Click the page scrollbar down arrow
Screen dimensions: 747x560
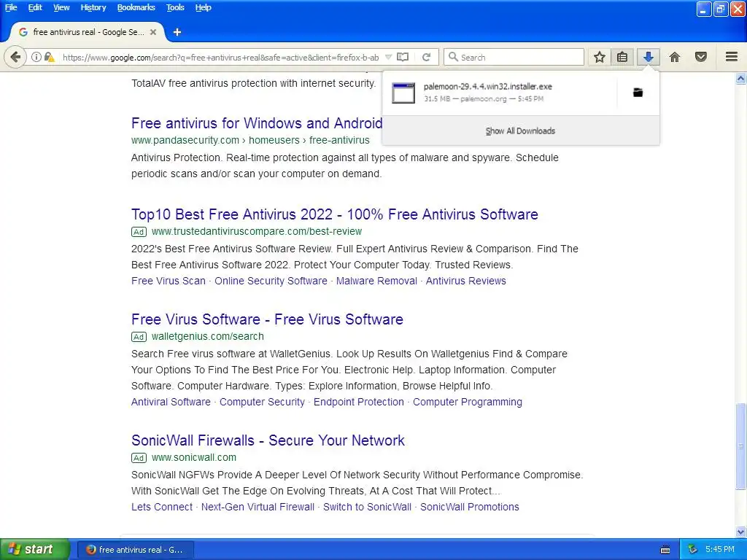pyautogui.click(x=741, y=532)
